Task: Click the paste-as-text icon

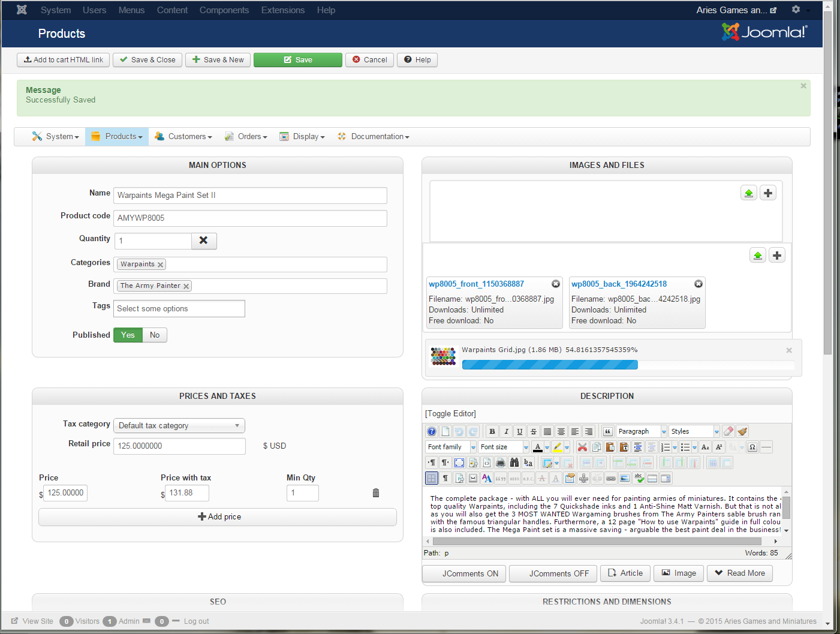Action: tap(624, 447)
